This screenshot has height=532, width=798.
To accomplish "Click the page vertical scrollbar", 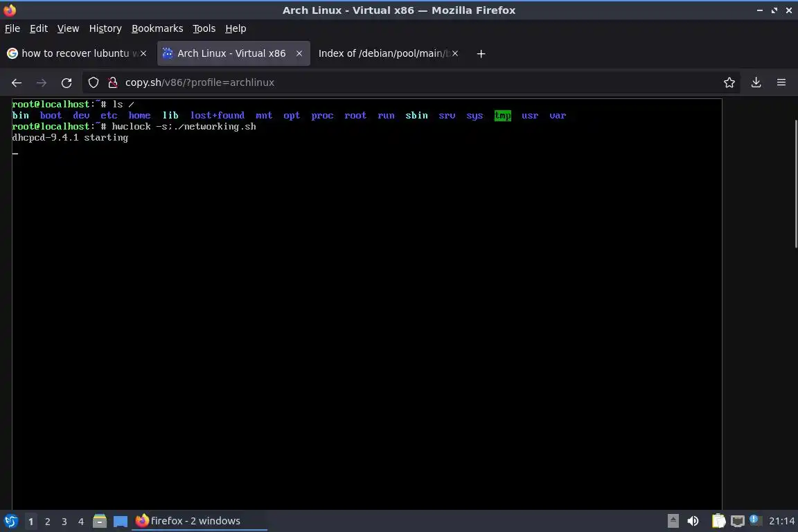I will (x=795, y=184).
